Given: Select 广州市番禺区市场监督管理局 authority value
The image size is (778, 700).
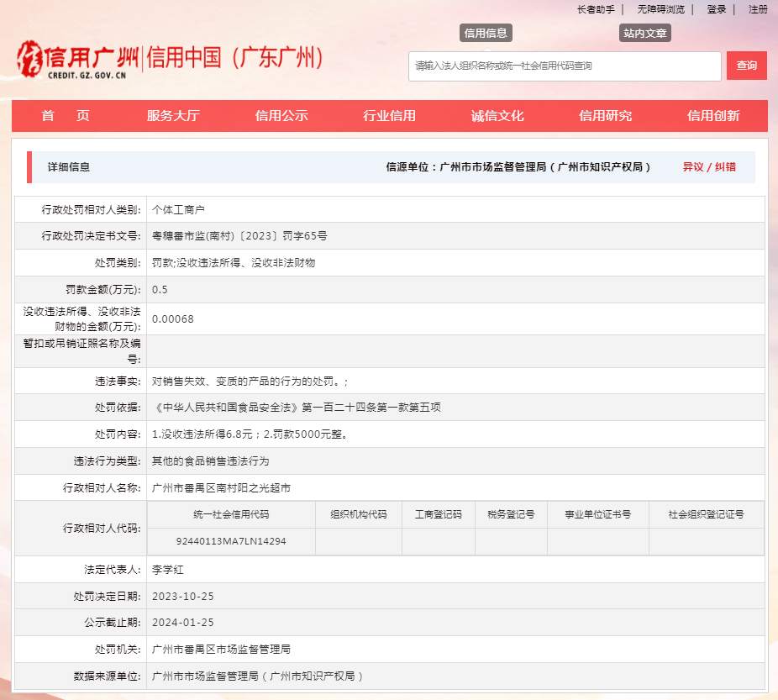Looking at the screenshot, I should click(x=221, y=650).
